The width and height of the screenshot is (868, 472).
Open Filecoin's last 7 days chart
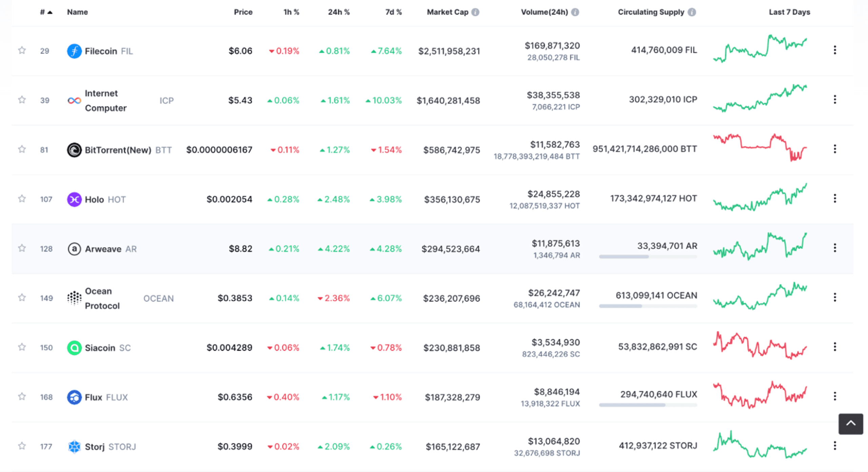(x=760, y=48)
